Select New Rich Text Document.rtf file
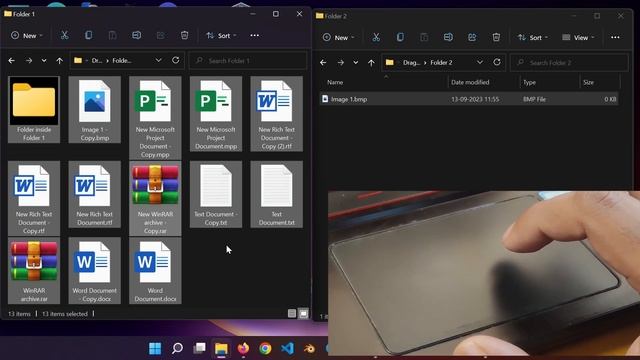The height and width of the screenshot is (360, 640). coord(95,194)
